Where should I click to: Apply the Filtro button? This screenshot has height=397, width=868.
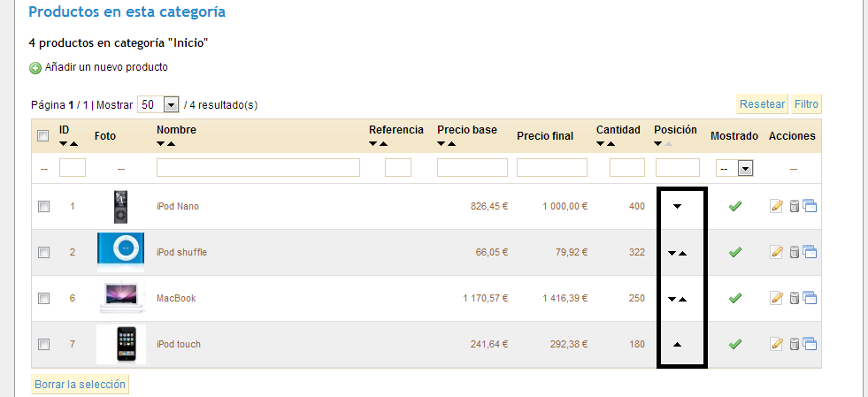tap(805, 104)
